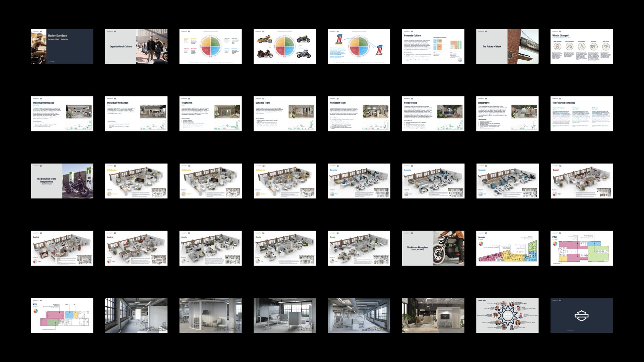The height and width of the screenshot is (362, 644).
Task: Select the Collaborate Evolution 2 slide
Action: 211,181
